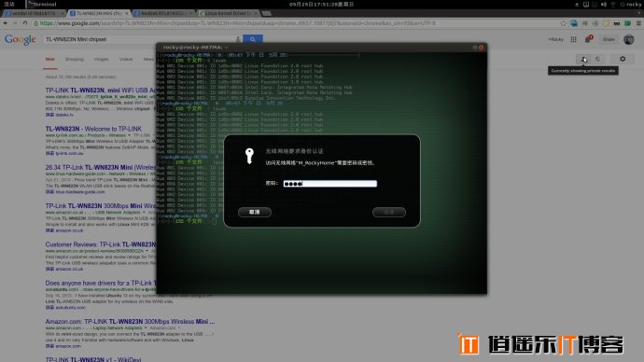Screen dimensions: 644x362
Task: Select the Shopping search filter
Action: (x=75, y=59)
